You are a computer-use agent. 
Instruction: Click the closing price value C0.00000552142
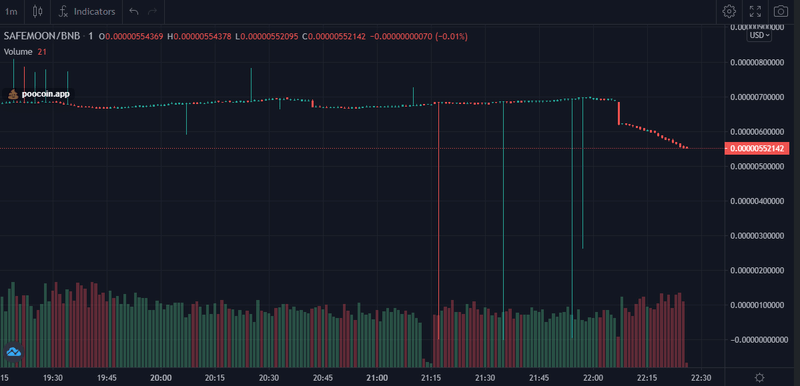(334, 37)
